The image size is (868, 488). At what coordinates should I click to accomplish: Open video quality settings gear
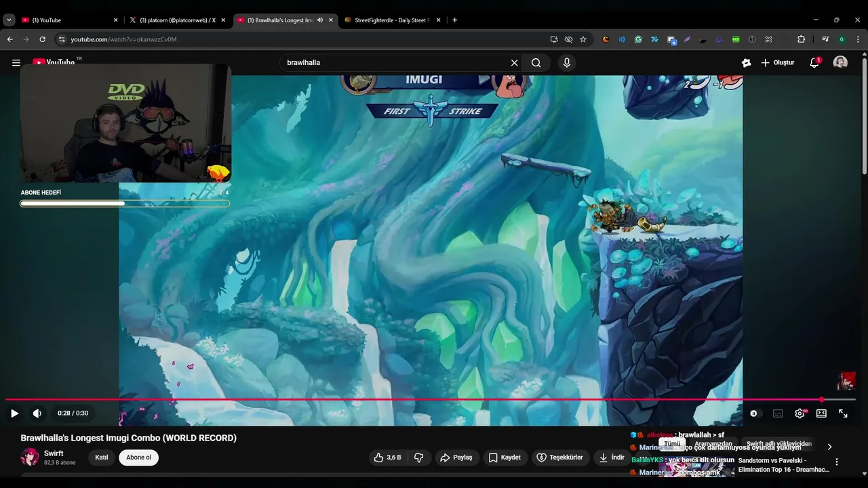800,413
